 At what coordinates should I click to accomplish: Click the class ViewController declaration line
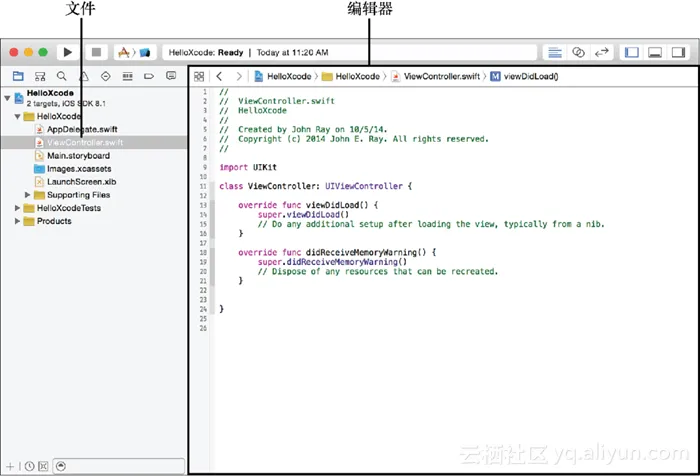(315, 186)
